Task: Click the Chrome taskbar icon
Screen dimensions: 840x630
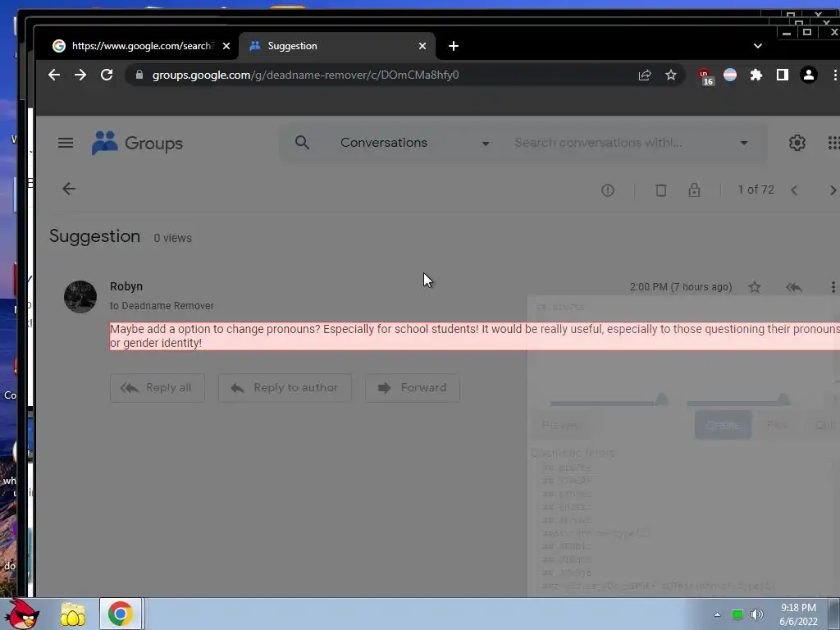Action: point(120,614)
